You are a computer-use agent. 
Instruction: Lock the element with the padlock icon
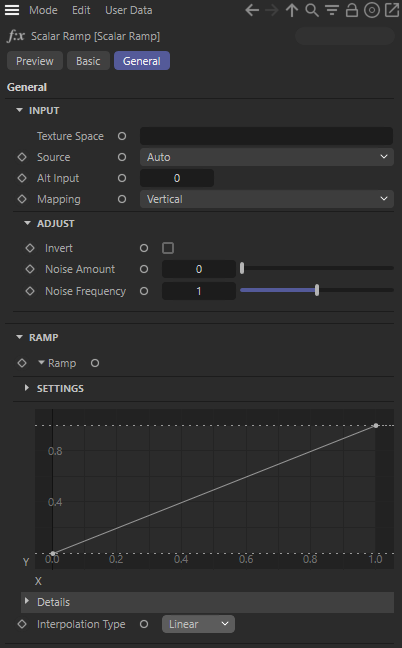[x=352, y=10]
